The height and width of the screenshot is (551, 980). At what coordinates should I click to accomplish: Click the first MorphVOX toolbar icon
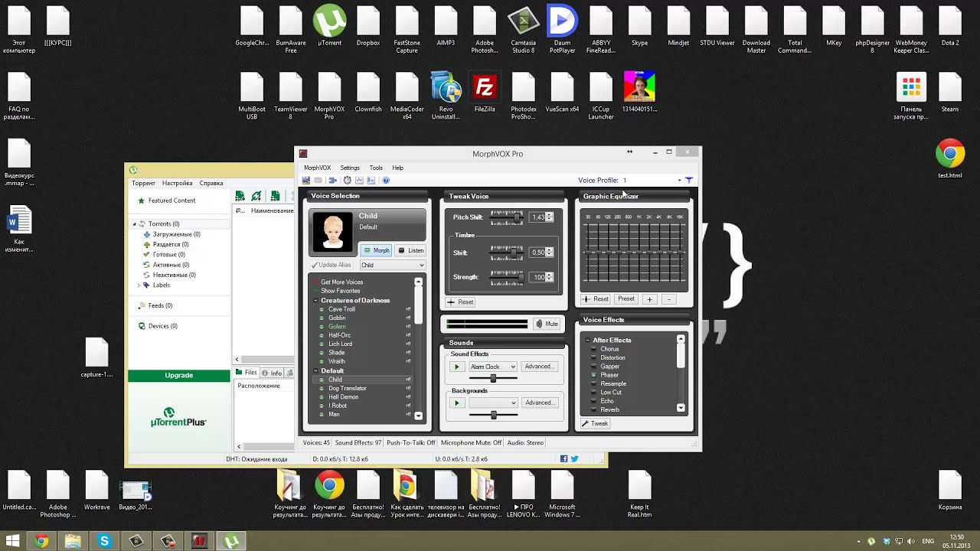[x=306, y=181]
